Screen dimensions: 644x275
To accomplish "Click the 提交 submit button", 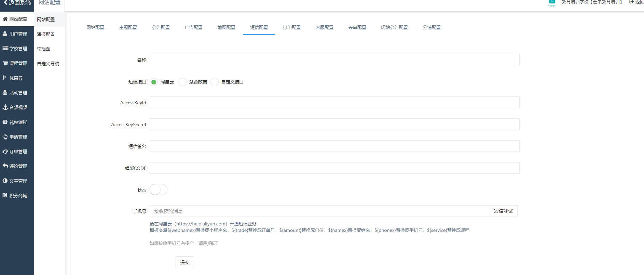I will pyautogui.click(x=185, y=262).
